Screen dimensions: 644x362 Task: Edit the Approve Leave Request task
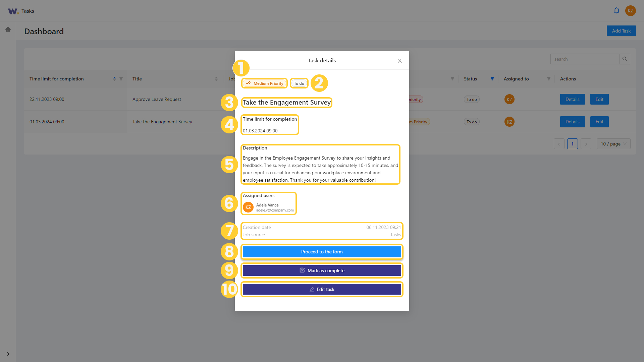coord(599,99)
